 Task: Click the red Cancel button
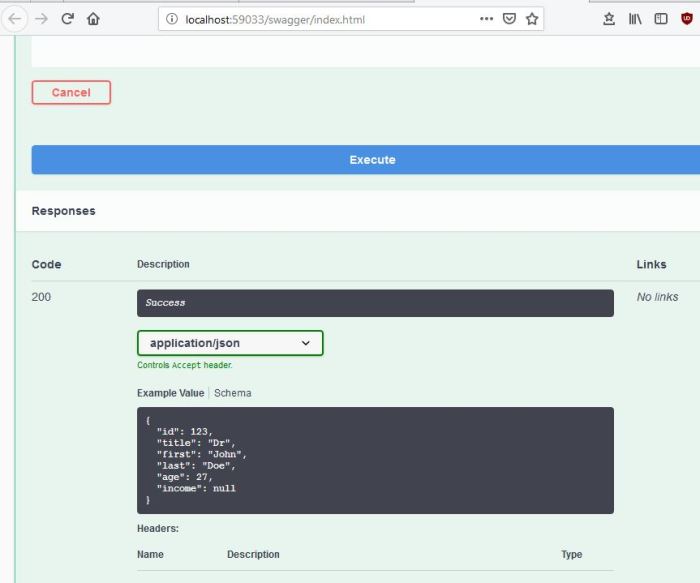point(71,93)
